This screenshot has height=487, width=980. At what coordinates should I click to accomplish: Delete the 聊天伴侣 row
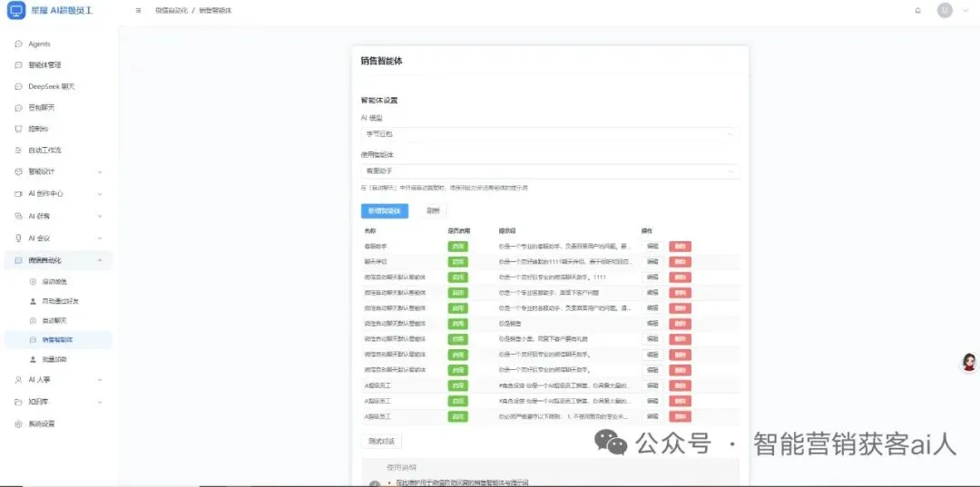pyautogui.click(x=680, y=261)
